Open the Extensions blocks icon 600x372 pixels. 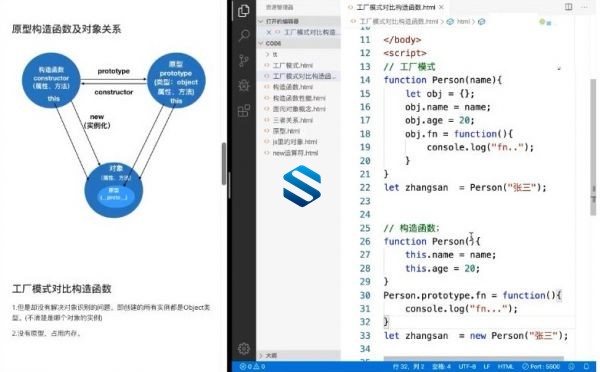(x=244, y=111)
